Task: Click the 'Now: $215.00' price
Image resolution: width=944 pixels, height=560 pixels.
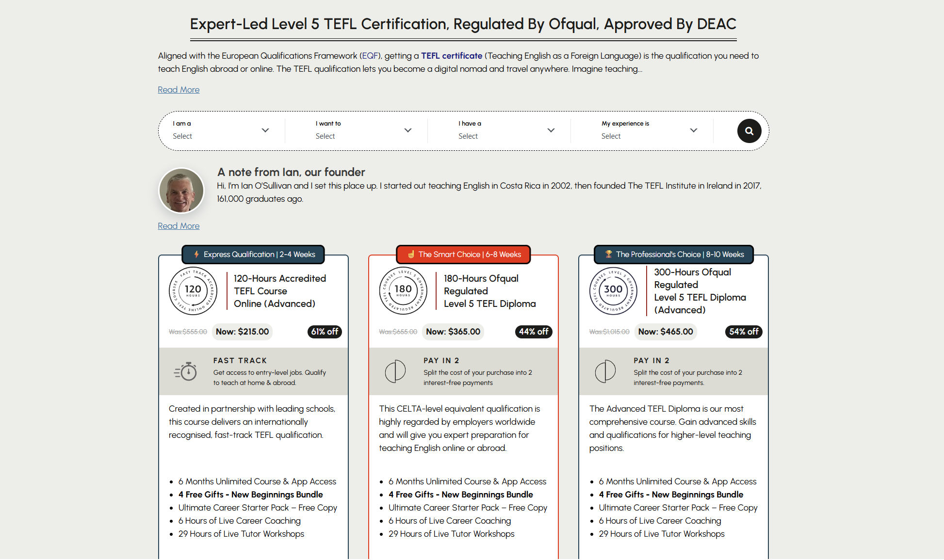Action: 243,332
